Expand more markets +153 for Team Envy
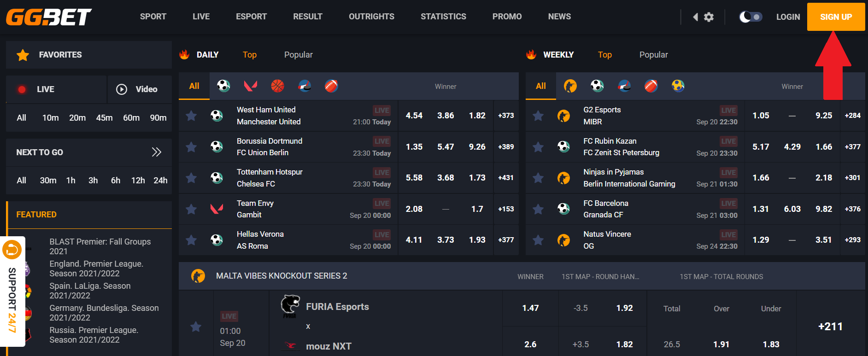 [506, 209]
